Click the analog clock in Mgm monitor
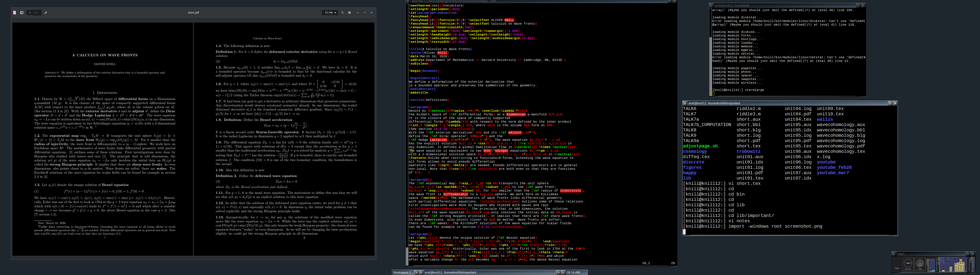This screenshot has height=275, width=980. click(x=908, y=263)
